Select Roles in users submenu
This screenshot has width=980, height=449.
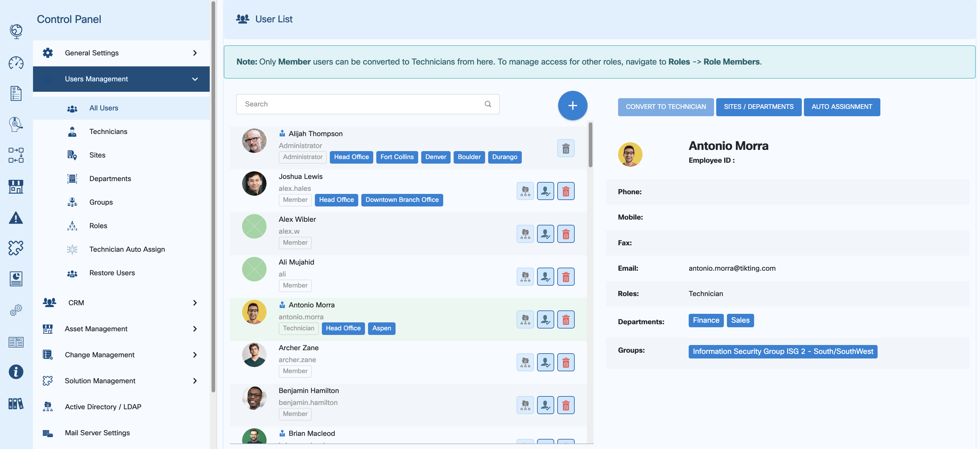click(98, 226)
